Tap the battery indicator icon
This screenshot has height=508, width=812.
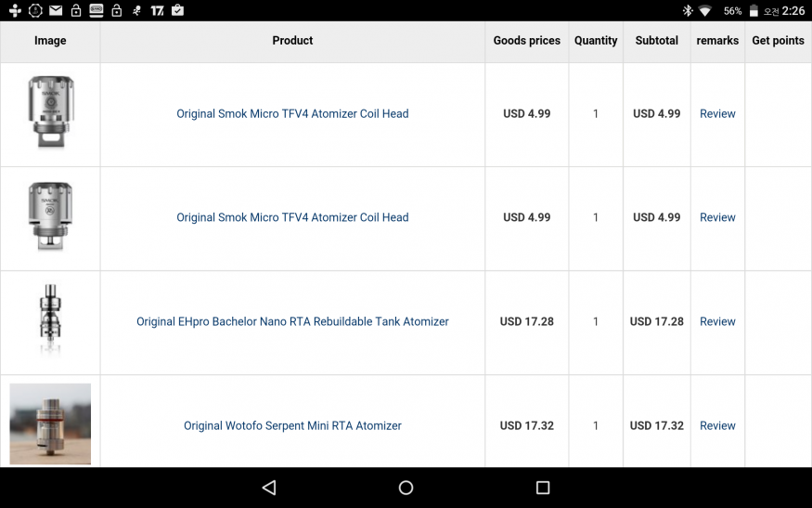click(x=754, y=11)
